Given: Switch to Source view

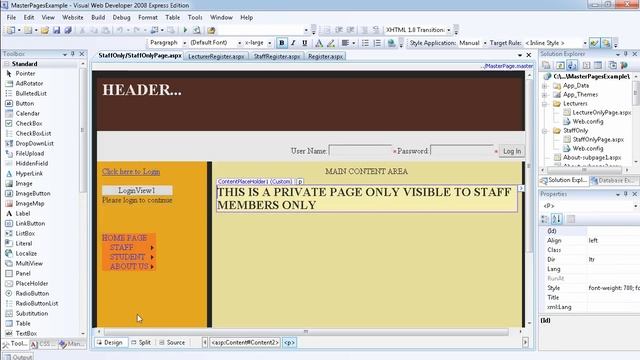Looking at the screenshot, I should [172, 342].
